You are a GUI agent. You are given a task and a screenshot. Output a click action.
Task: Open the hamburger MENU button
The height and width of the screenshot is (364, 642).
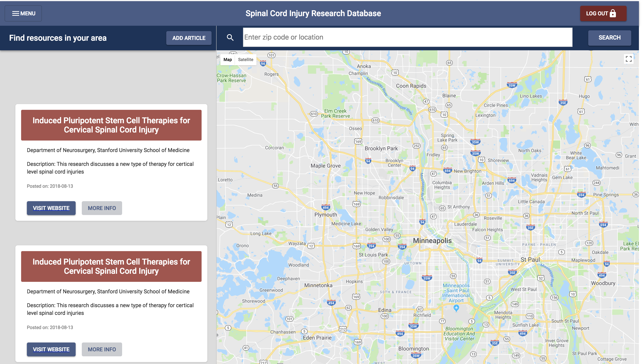tap(23, 13)
